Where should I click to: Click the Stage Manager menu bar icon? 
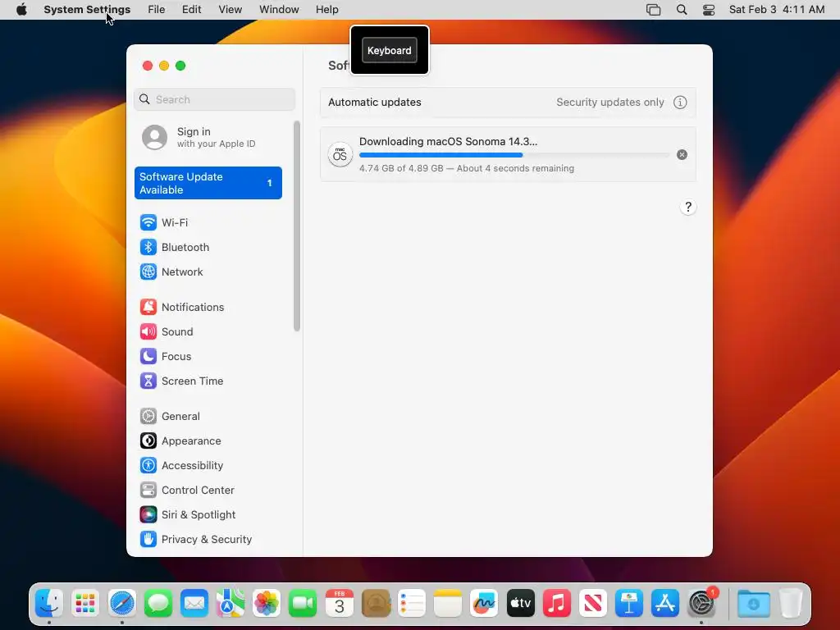(653, 10)
